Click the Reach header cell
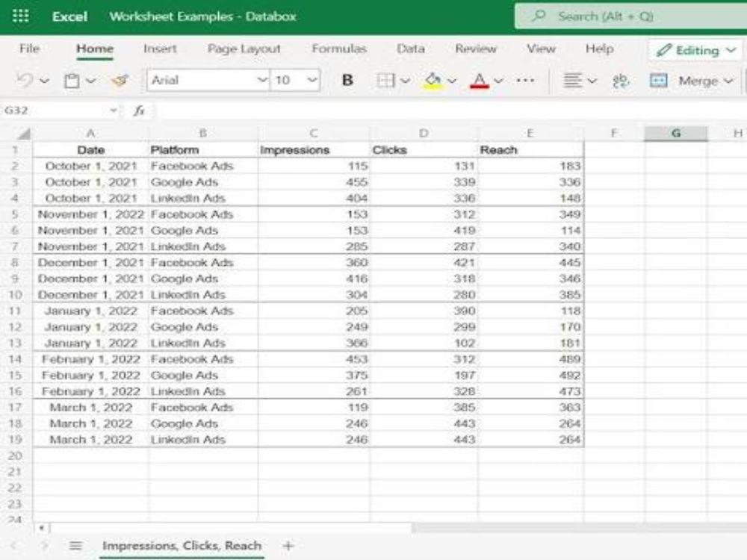This screenshot has height=560, width=747. click(x=530, y=150)
